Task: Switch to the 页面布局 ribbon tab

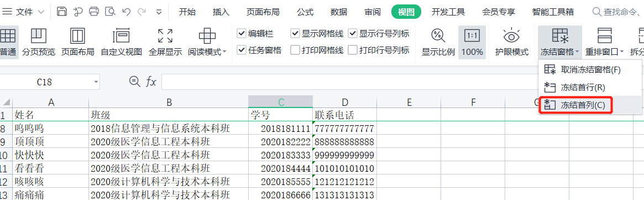Action: 263,12
